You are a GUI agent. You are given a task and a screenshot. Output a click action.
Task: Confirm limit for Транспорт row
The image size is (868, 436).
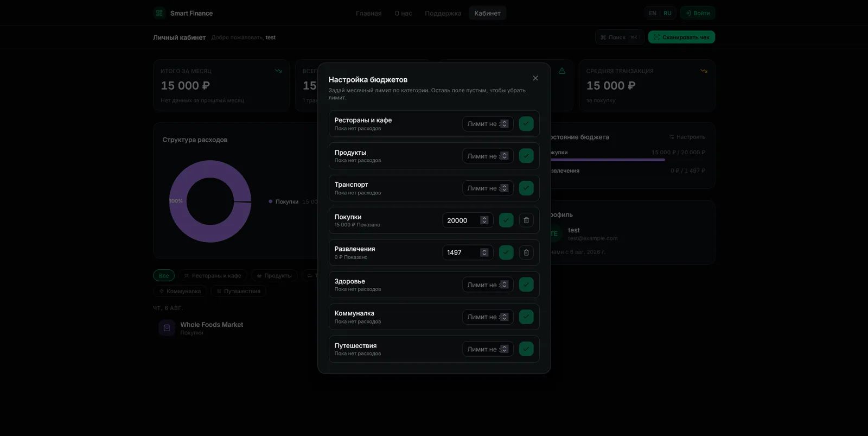click(526, 188)
